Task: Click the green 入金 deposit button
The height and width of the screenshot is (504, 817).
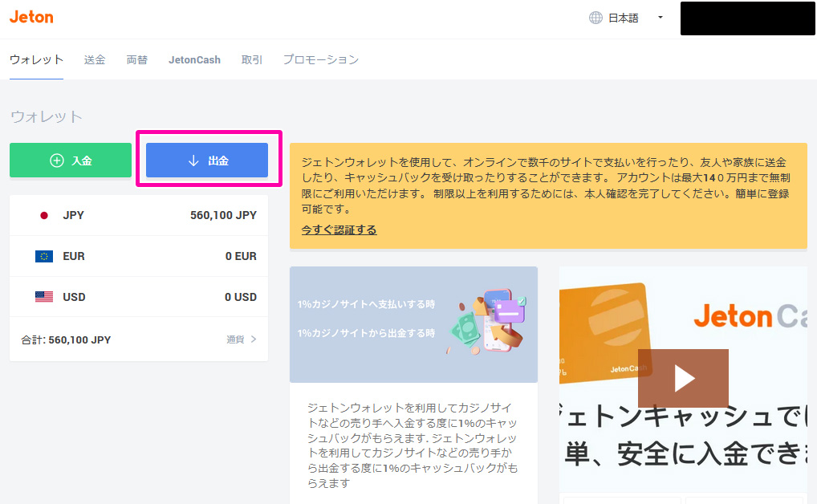Action: [x=71, y=160]
